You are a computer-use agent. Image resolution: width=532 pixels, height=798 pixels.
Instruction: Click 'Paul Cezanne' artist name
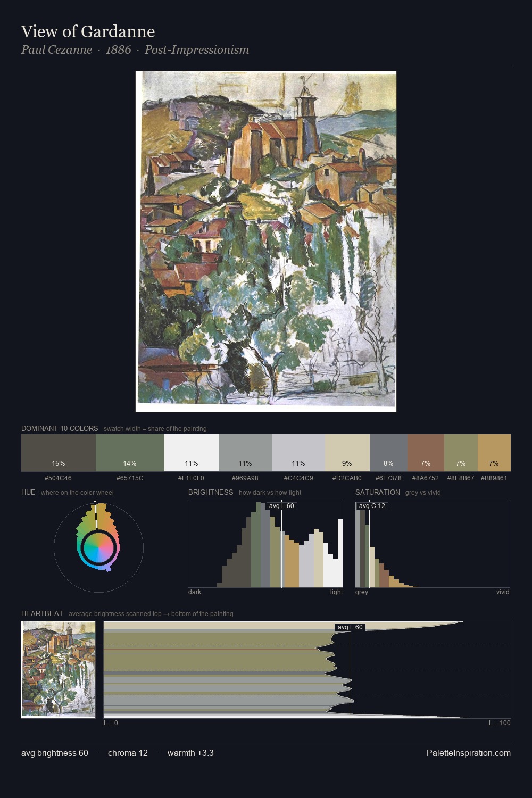57,50
